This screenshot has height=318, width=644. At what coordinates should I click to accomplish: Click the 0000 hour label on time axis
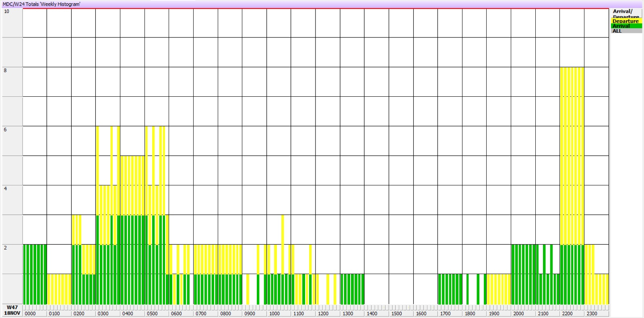pyautogui.click(x=30, y=314)
